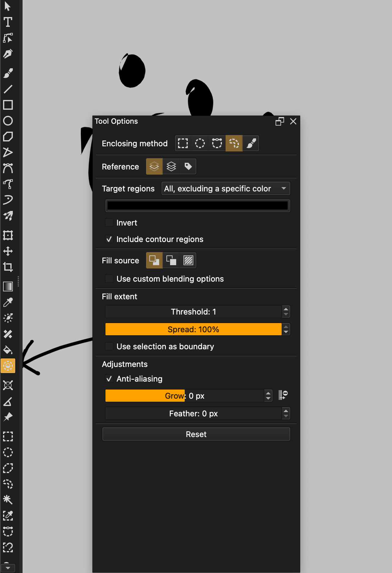Activate the Move tool
Image resolution: width=392 pixels, height=573 pixels.
point(8,251)
